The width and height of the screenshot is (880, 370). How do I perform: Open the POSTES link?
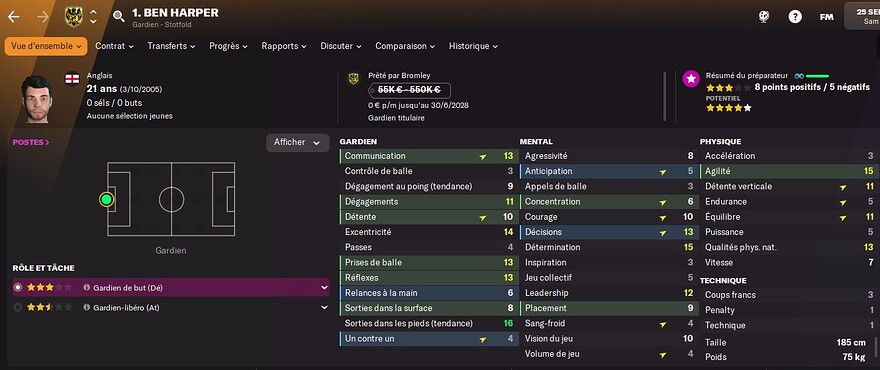pyautogui.click(x=31, y=142)
